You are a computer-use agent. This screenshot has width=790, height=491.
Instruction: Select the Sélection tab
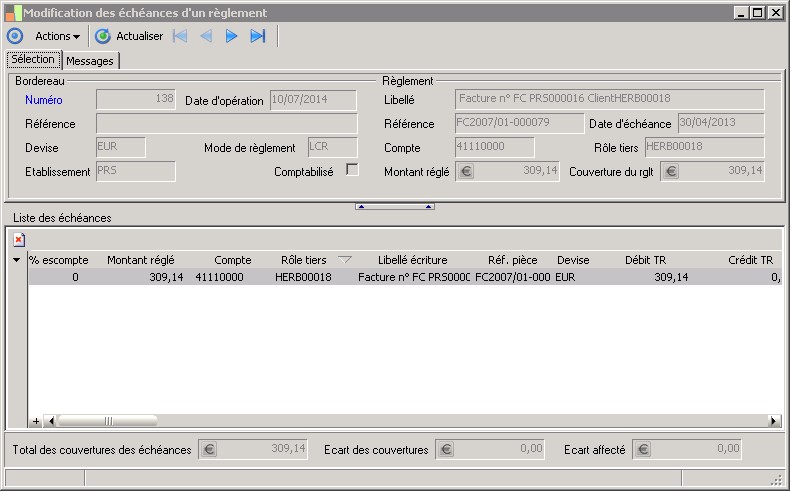click(33, 60)
